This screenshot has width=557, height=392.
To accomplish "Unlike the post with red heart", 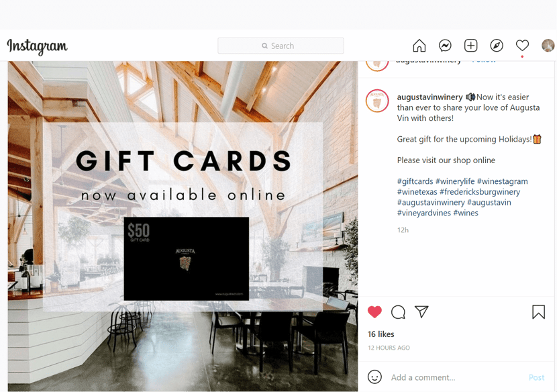I will coord(374,311).
